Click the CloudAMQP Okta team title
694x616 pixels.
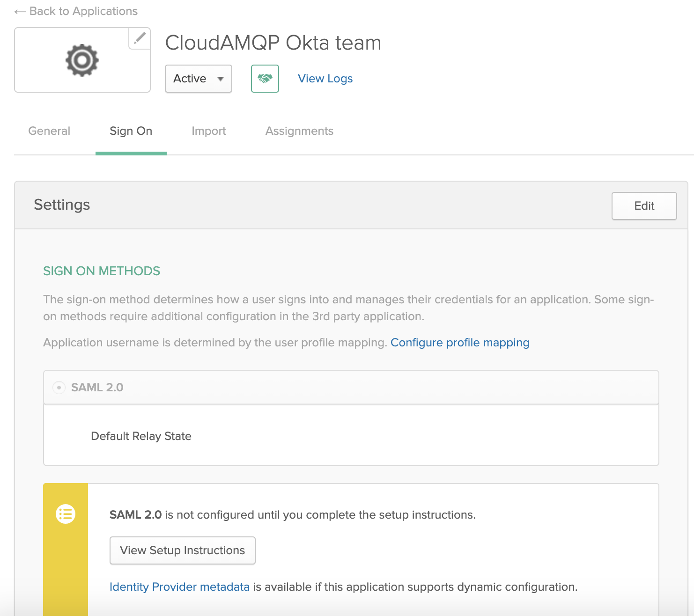pos(273,43)
